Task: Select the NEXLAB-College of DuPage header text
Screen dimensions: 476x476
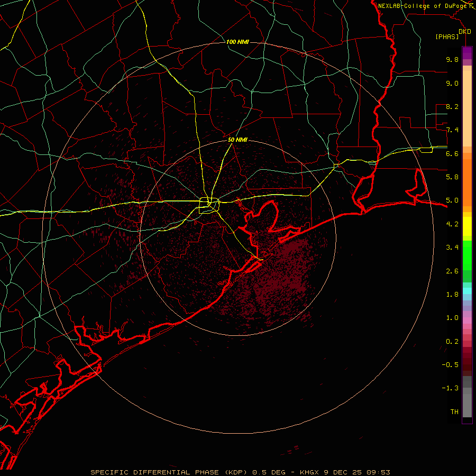Action: tap(423, 6)
